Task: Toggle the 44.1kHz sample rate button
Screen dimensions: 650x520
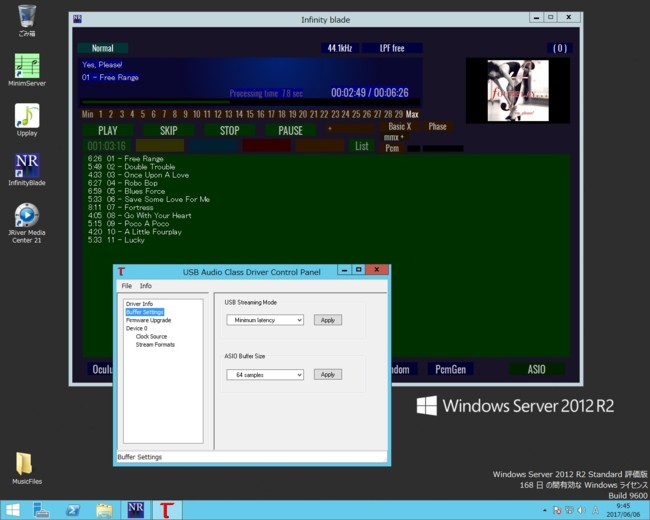Action: click(340, 48)
